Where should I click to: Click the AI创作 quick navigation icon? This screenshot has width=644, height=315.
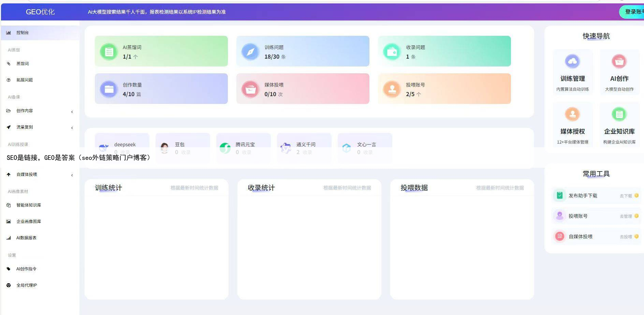click(x=619, y=61)
